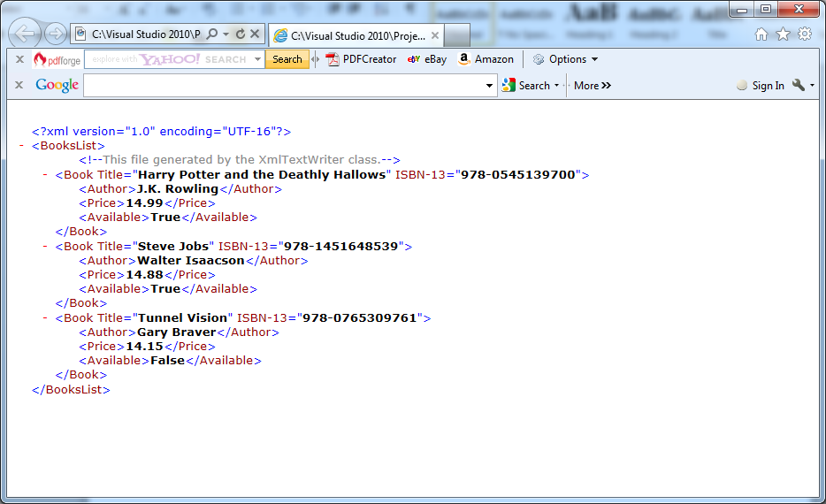Click the title Tunnel Vision
The width and height of the screenshot is (826, 504).
pyautogui.click(x=182, y=318)
